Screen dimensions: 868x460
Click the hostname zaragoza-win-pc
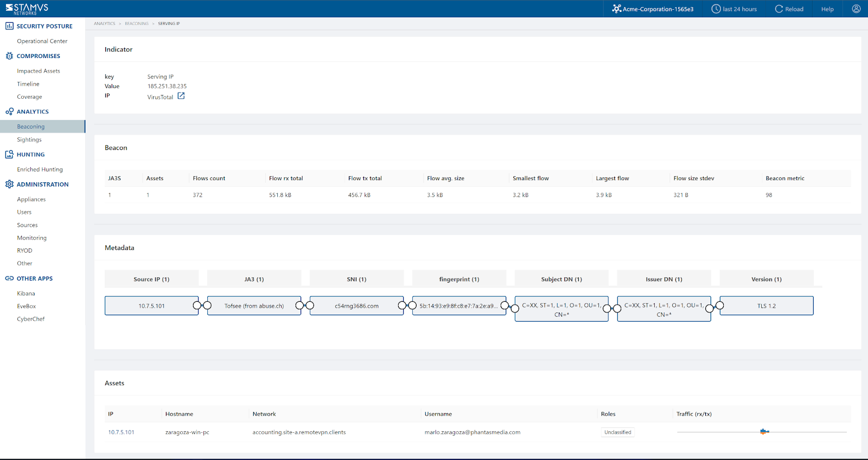click(x=187, y=432)
